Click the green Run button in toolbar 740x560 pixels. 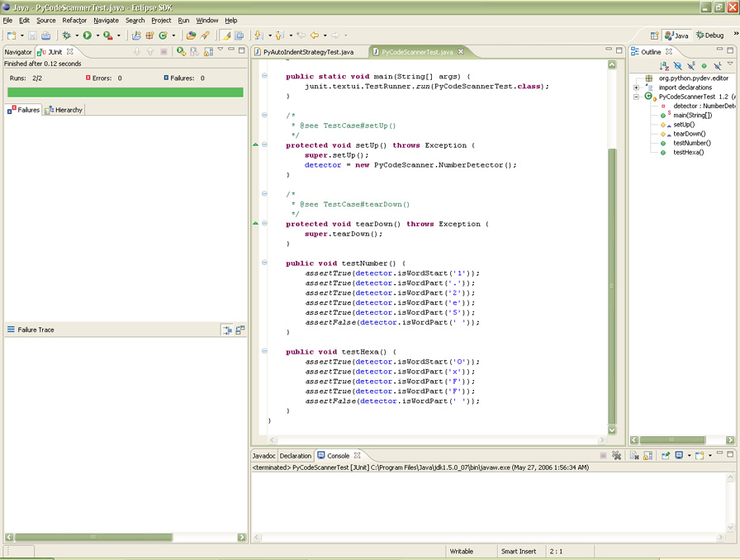pos(87,36)
